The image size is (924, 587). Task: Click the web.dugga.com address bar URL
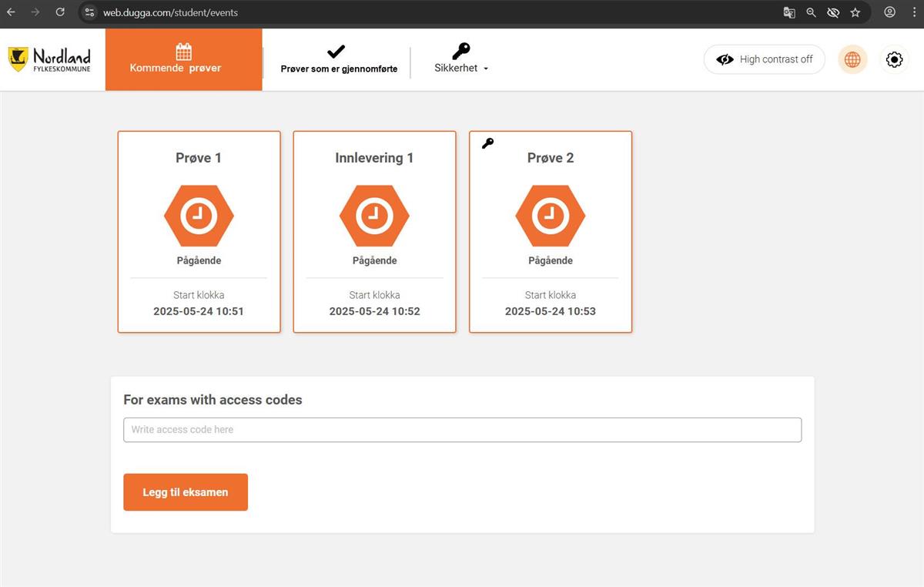[170, 12]
